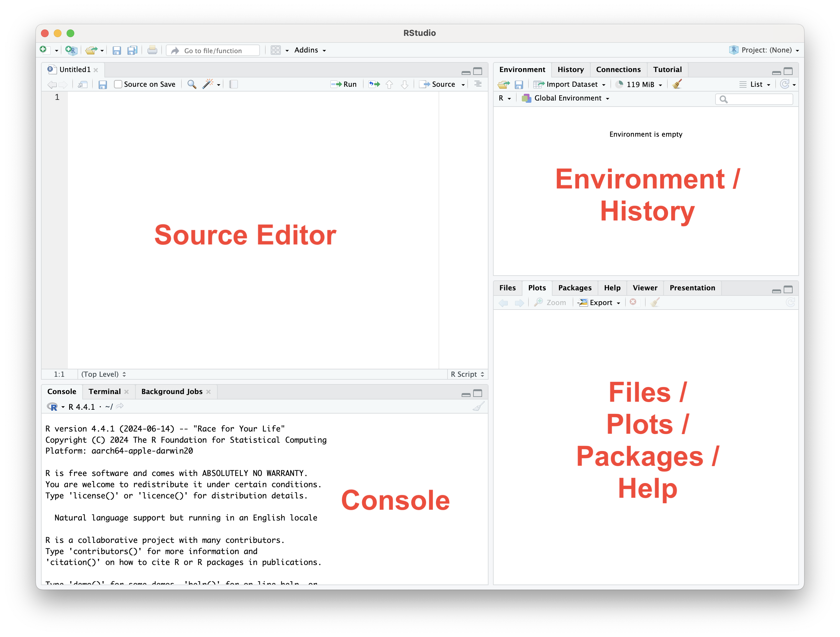Show in new window editor icon
The image size is (840, 637).
82,84
